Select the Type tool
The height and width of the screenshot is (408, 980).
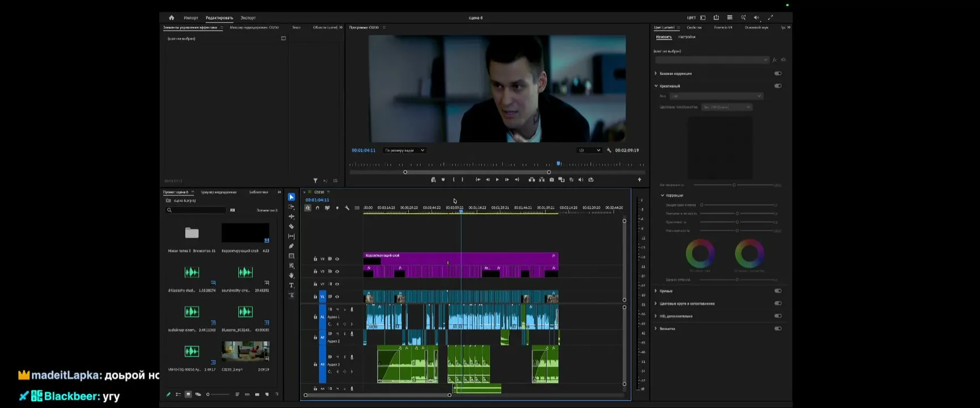click(x=292, y=285)
